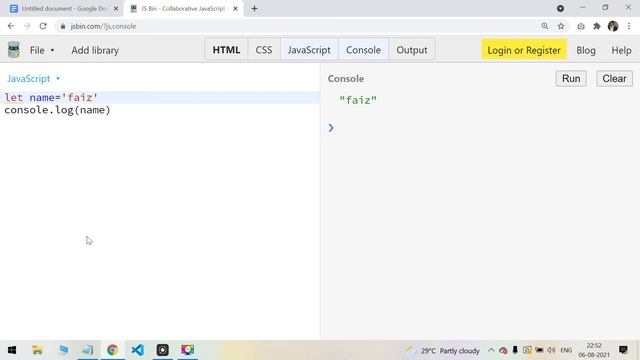Go back in browser history
The height and width of the screenshot is (360, 640).
point(11,26)
